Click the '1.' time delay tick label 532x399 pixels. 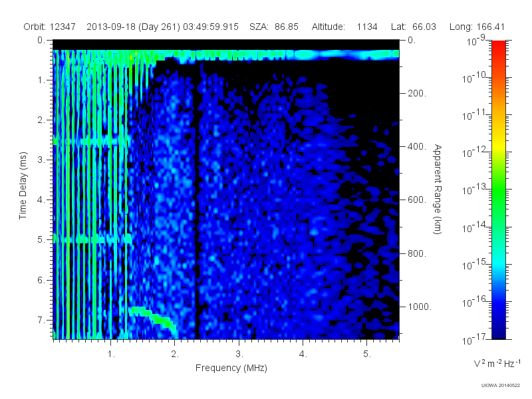coord(41,80)
